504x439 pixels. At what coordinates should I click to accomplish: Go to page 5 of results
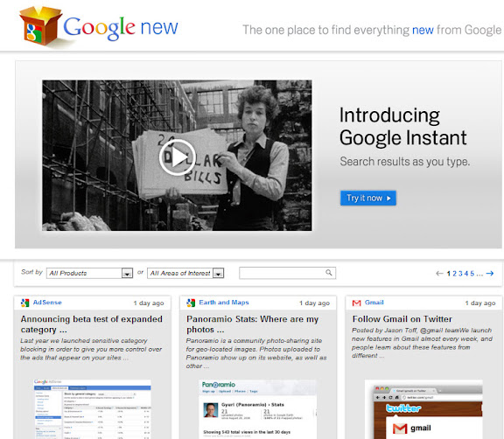pos(472,274)
